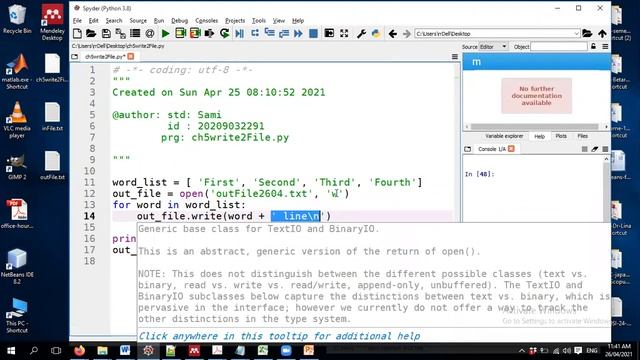The image size is (640, 360).
Task: Click the console In [48] prompt
Action: (x=480, y=174)
